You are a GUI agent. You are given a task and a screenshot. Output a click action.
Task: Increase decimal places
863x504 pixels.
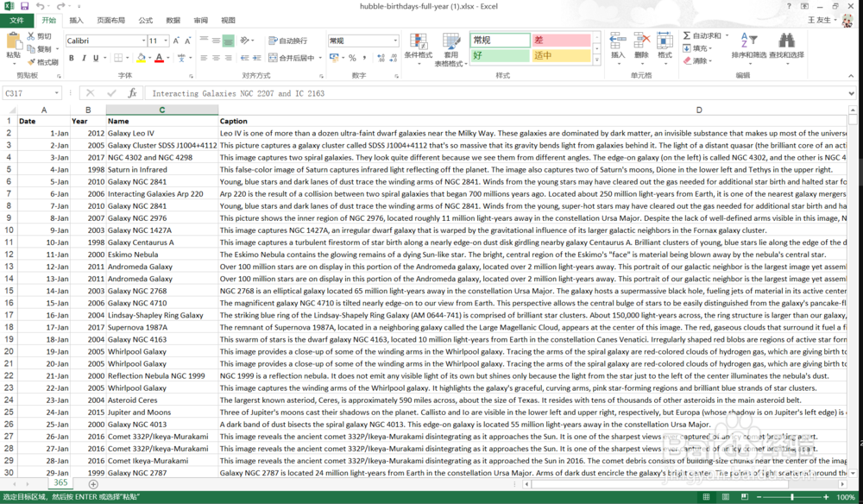pyautogui.click(x=381, y=58)
